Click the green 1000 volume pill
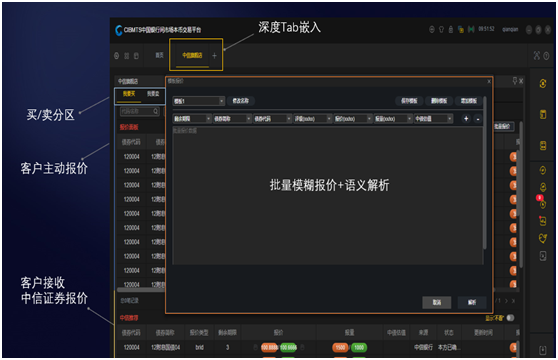The height and width of the screenshot is (360, 558). coord(359,348)
